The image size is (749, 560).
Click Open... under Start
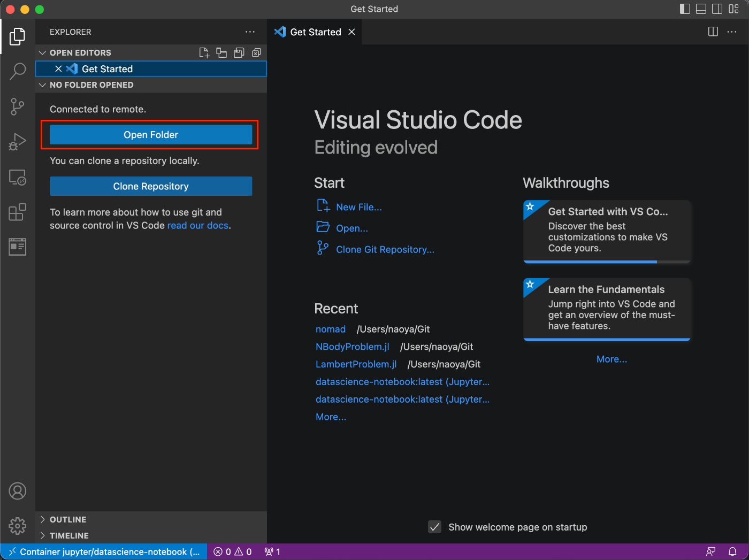[352, 228]
